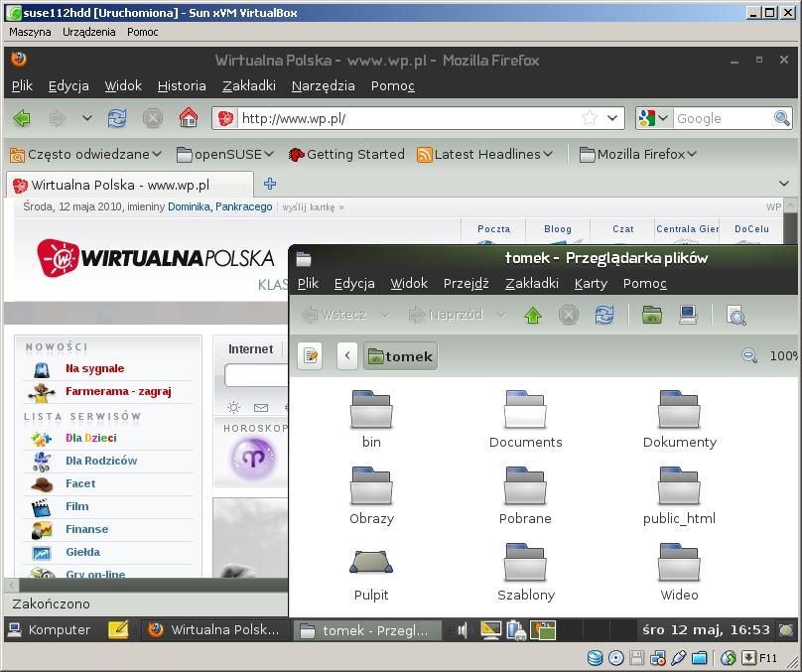Open the Pulpit desktop folder
Image resolution: width=802 pixels, height=672 pixels.
click(x=371, y=575)
